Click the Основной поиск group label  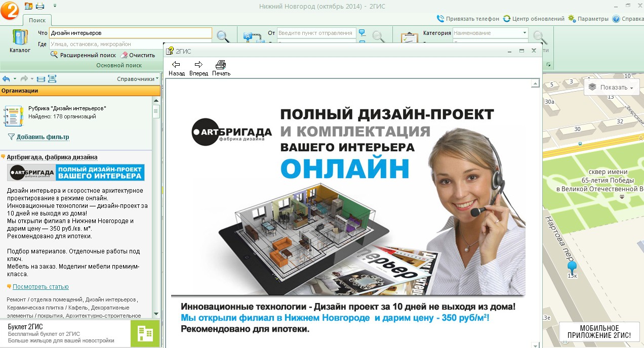119,65
